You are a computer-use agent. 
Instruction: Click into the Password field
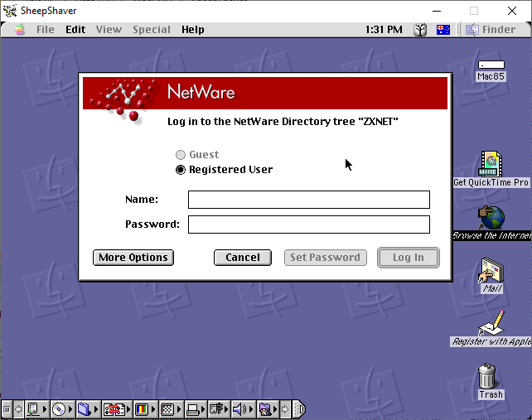[309, 224]
